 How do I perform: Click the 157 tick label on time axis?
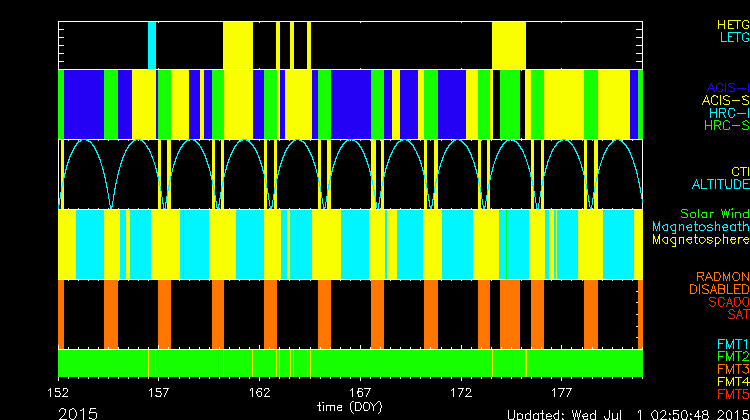[158, 392]
